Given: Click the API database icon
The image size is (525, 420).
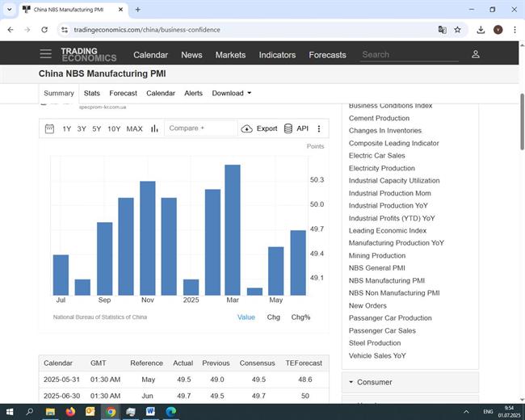Looking at the screenshot, I should click(288, 128).
